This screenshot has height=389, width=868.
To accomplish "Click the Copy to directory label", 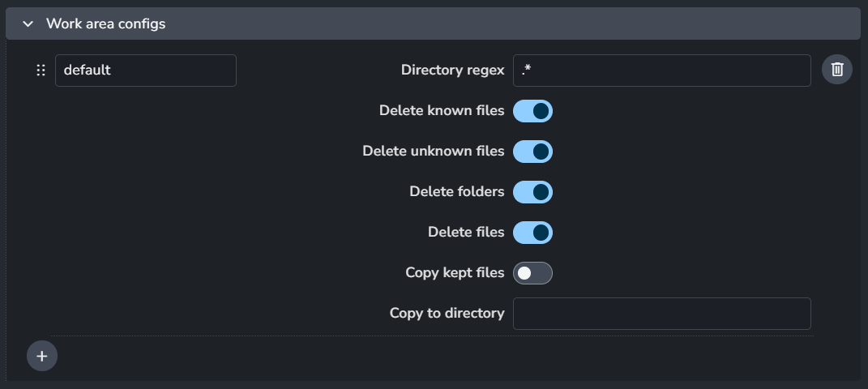I will click(x=447, y=313).
